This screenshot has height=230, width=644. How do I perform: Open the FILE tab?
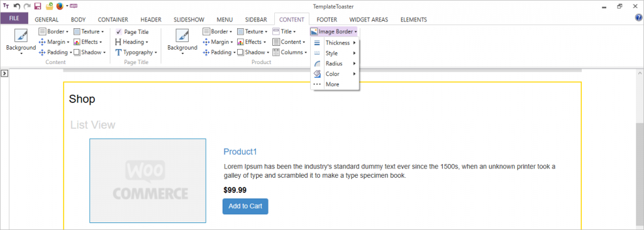(x=14, y=18)
